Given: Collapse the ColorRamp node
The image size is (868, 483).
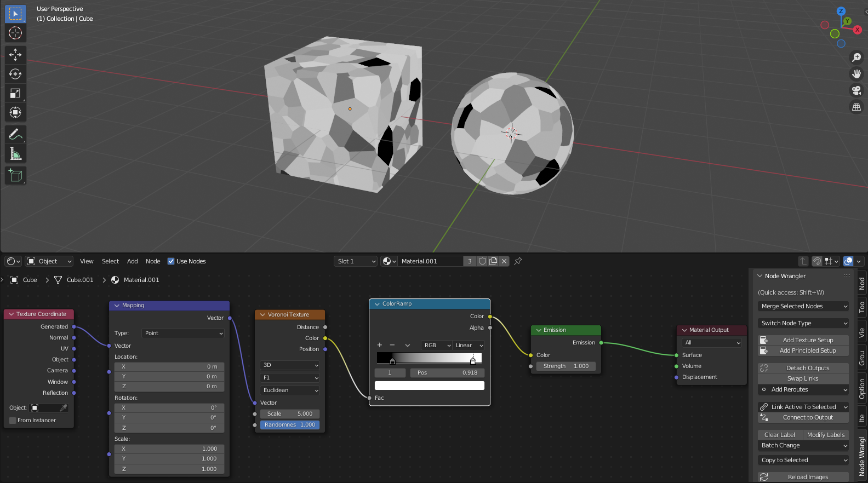Looking at the screenshot, I should pos(377,304).
